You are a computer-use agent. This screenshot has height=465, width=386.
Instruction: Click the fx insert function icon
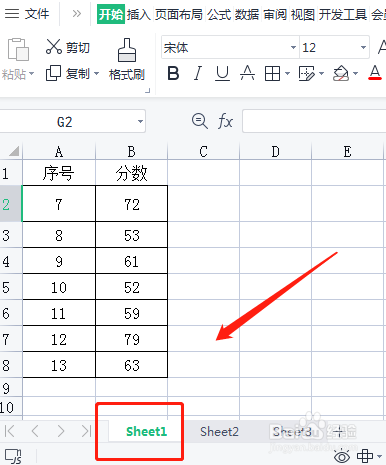[x=226, y=121]
